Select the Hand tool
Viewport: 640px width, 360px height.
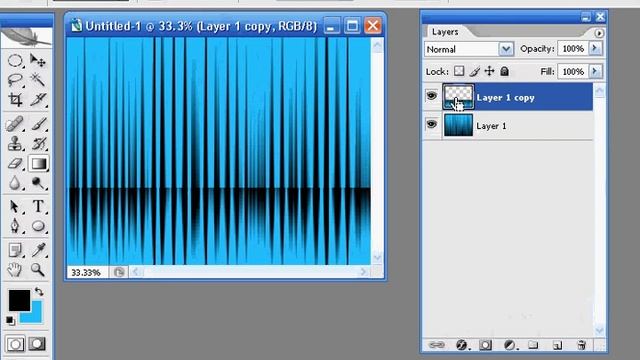click(x=15, y=269)
